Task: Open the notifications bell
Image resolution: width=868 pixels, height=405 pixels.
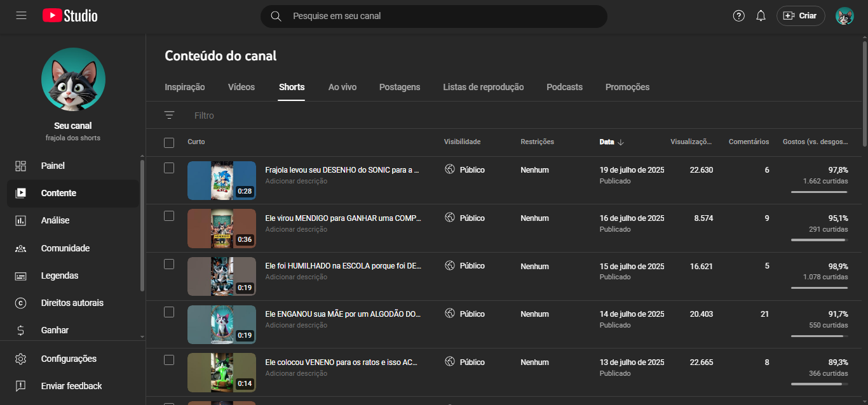Action: 761,16
